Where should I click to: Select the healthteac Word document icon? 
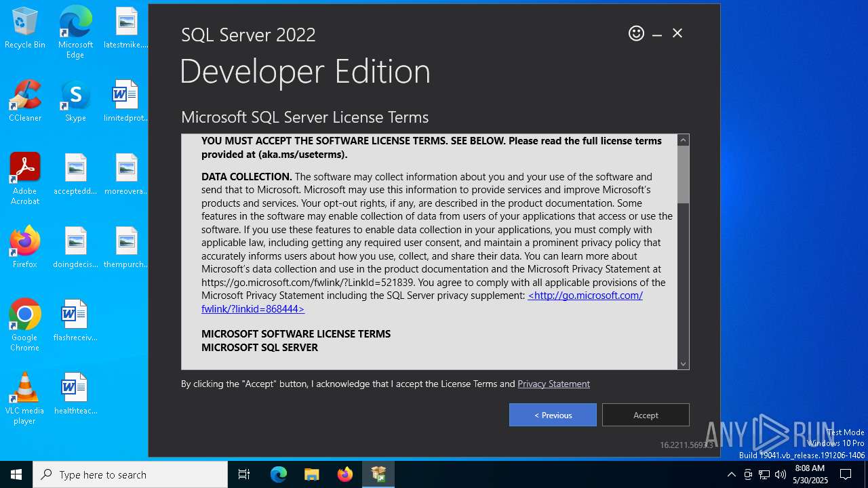click(75, 394)
